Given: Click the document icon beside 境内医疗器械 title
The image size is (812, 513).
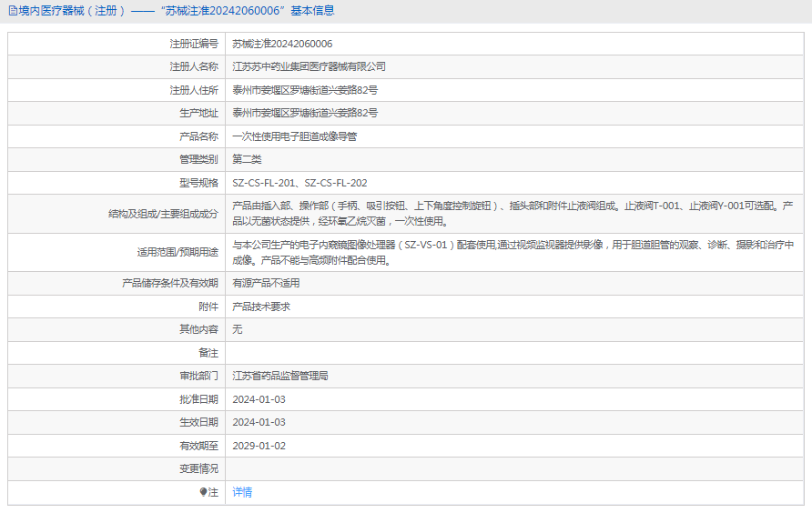Looking at the screenshot, I should click(13, 11).
